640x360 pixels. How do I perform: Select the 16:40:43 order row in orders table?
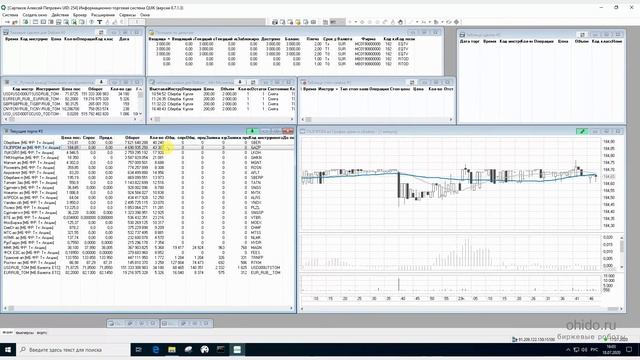tap(221, 109)
